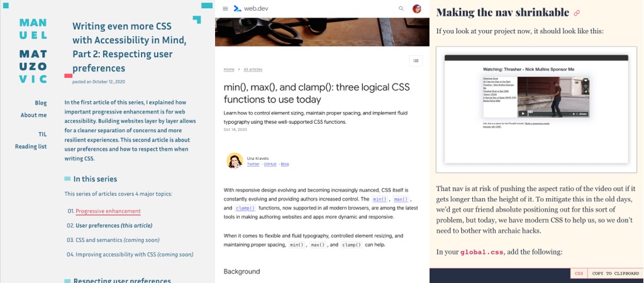Open Una Kravets' GitHub link

(270, 164)
